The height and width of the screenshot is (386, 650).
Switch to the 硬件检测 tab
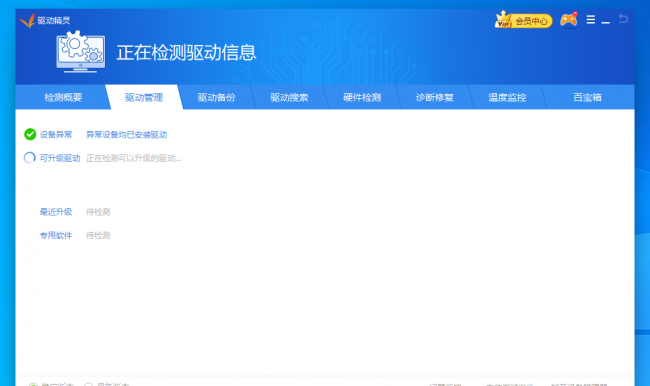coord(362,97)
